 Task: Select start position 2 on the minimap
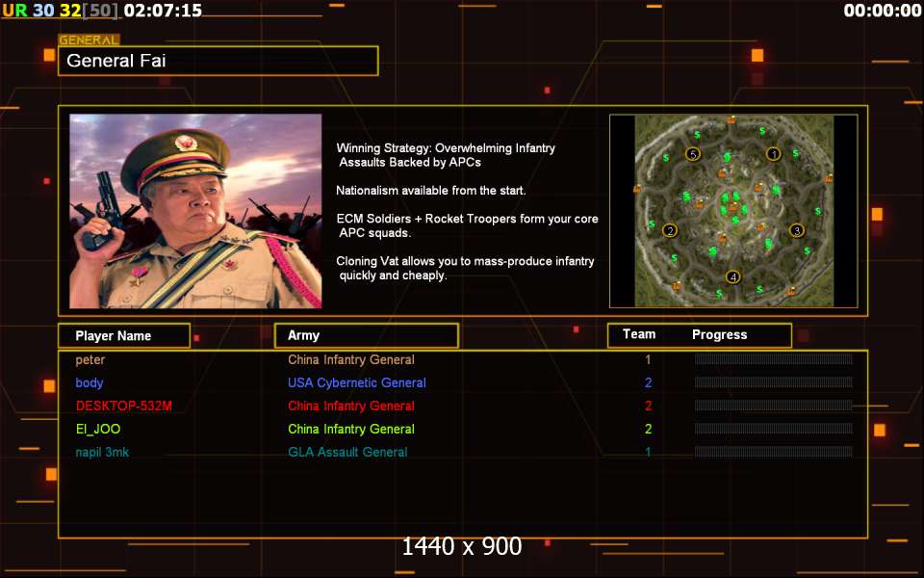pyautogui.click(x=670, y=230)
